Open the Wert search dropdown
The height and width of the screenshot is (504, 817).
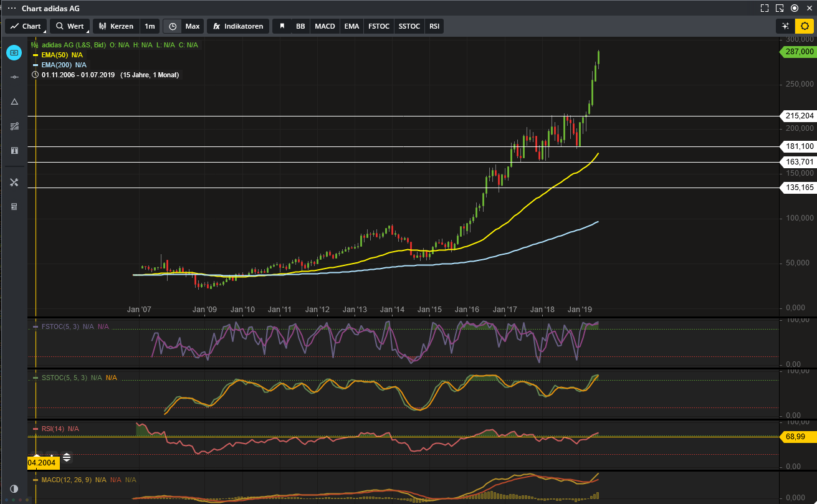[x=70, y=26]
